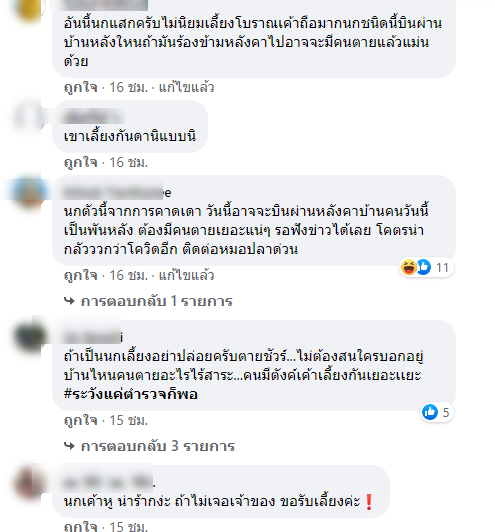495x532 pixels.
Task: Click the reply arrow icon before การตอบกลับ 3 รายการ
Action: pos(70,446)
